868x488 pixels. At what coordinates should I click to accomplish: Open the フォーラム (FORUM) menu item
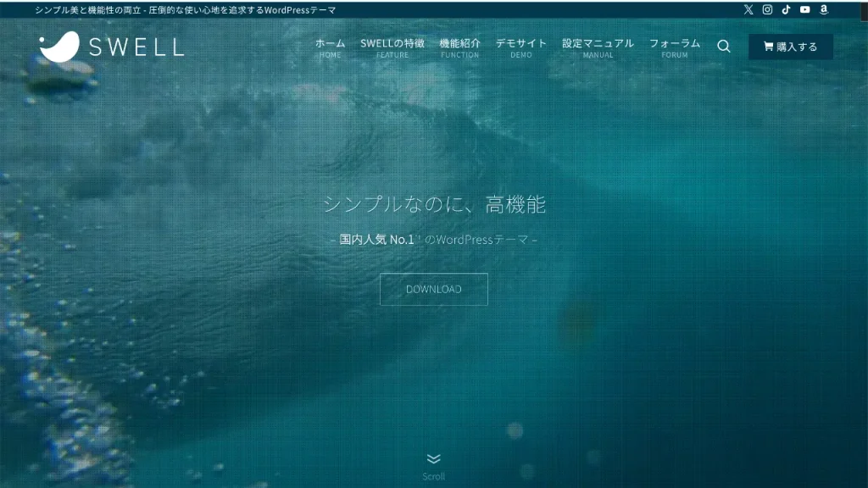coord(675,47)
